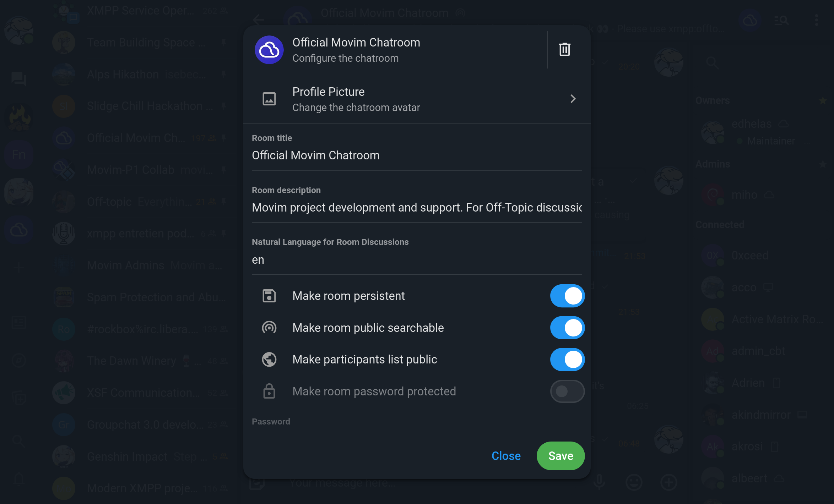Click the Profile Picture image icon
Viewport: 834px width, 504px height.
point(269,99)
